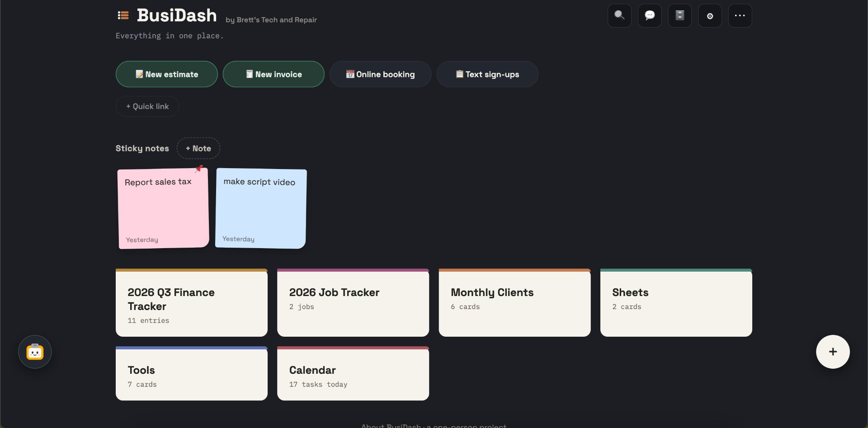Open the Report sales tax sticky note
Screen dimensions: 868x428
(163, 208)
